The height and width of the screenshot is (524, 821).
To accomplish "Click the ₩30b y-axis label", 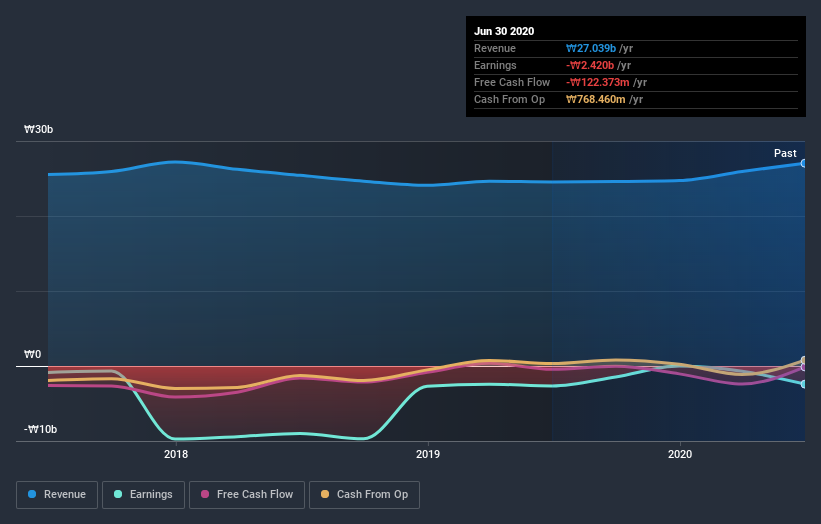I will click(39, 129).
